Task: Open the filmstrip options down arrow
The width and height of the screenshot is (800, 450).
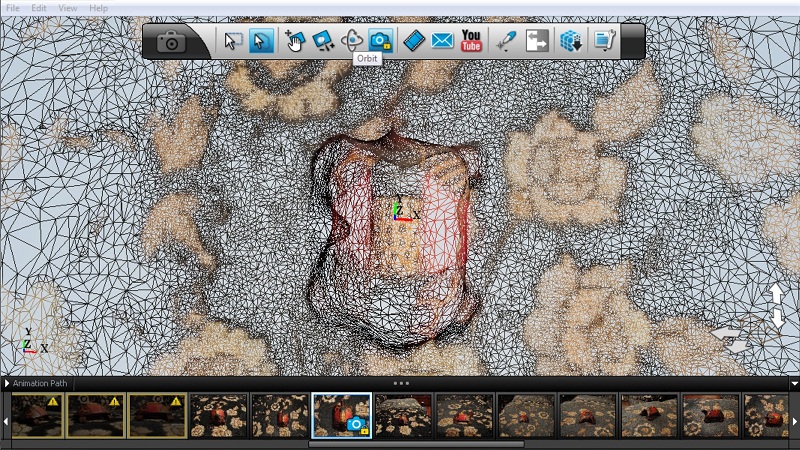Action: (794, 384)
